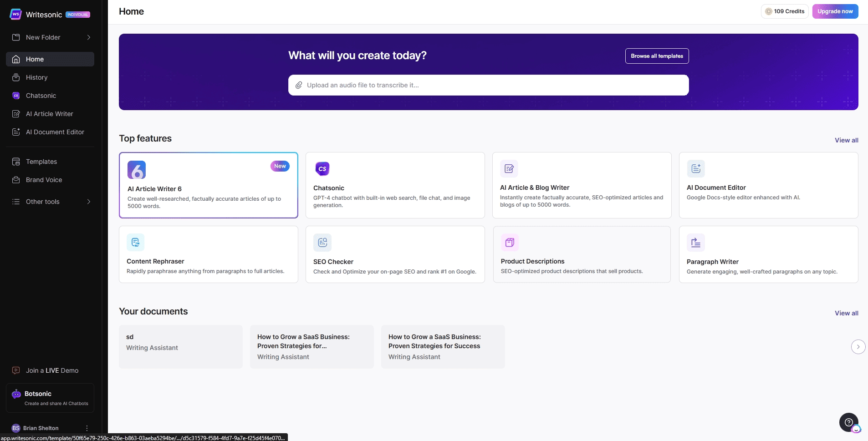Open History in the sidebar
Viewport: 868px width, 441px height.
[x=50, y=77]
